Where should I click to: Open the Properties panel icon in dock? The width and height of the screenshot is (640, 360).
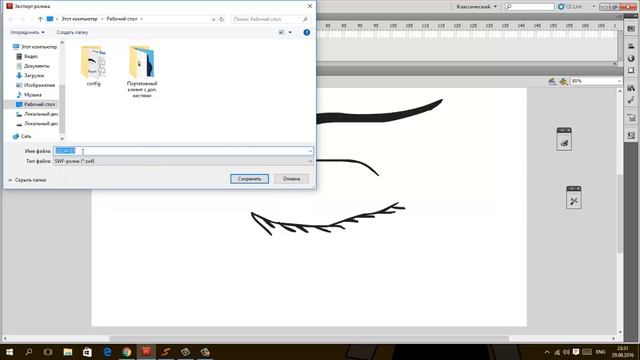tap(631, 29)
